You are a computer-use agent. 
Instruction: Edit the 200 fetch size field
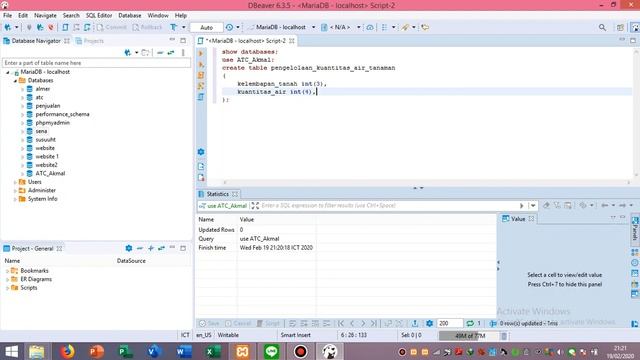point(449,323)
